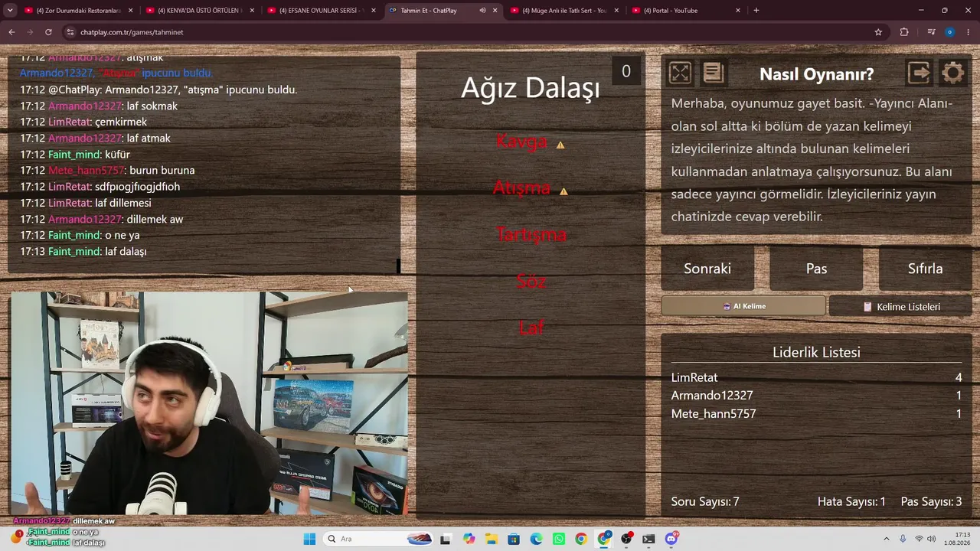980x551 pixels.
Task: Click the warning icon next to Atışma
Action: tap(564, 191)
